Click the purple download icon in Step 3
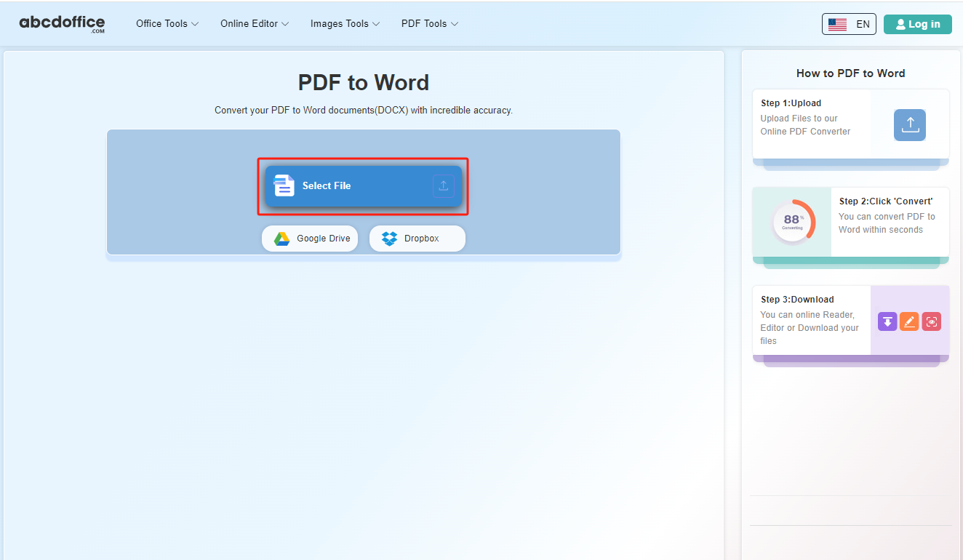Screen dimensions: 963x560 [887, 321]
